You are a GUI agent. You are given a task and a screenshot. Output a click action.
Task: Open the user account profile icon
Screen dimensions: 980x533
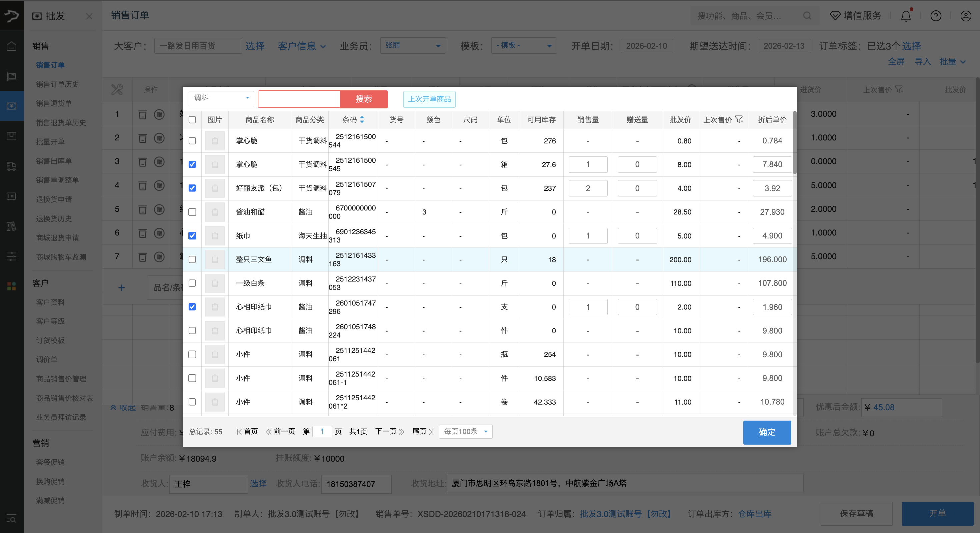(966, 16)
